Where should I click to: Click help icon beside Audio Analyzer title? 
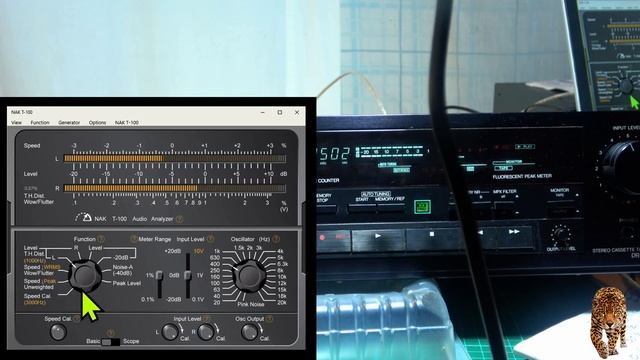179,219
